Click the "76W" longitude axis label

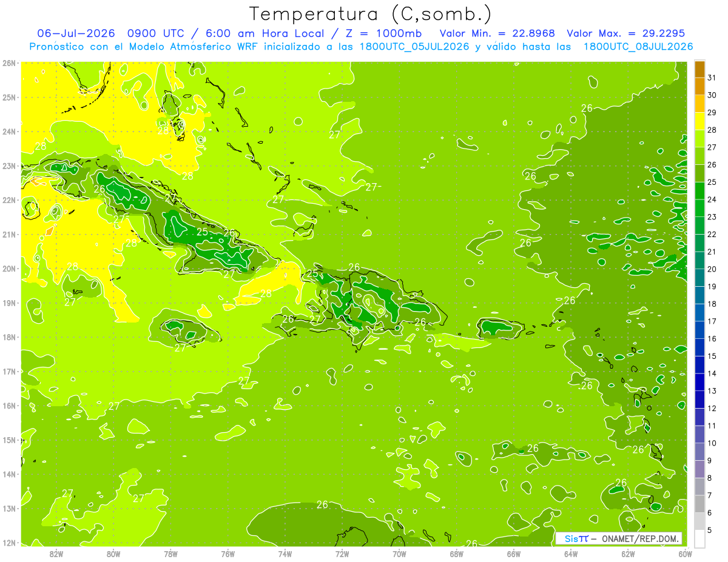[228, 554]
